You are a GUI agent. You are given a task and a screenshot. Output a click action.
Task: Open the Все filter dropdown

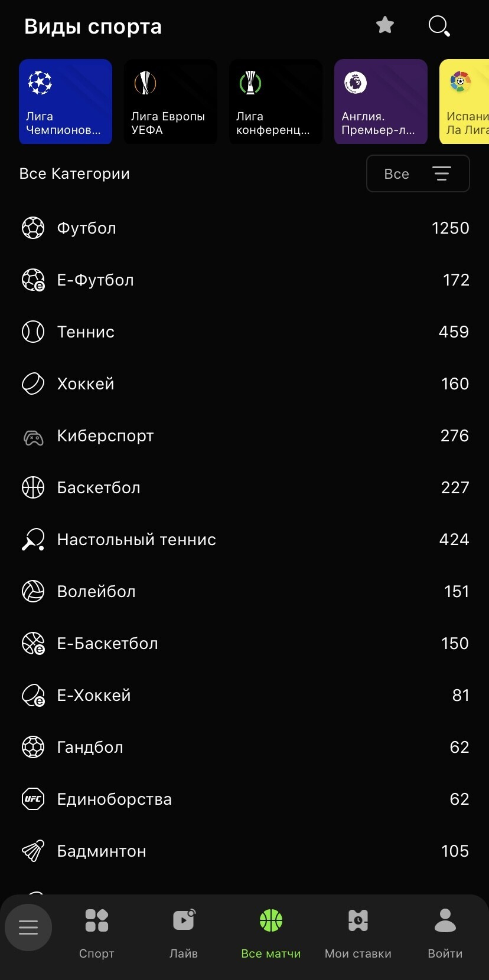418,173
